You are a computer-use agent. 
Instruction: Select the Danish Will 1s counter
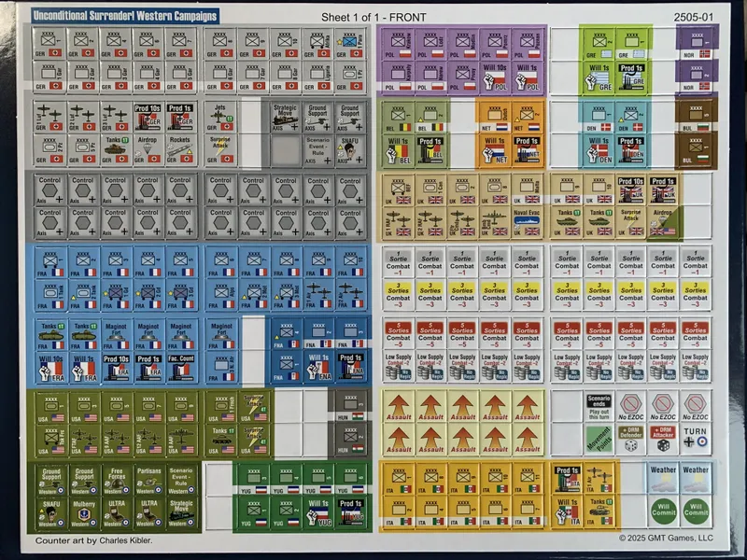coord(599,150)
